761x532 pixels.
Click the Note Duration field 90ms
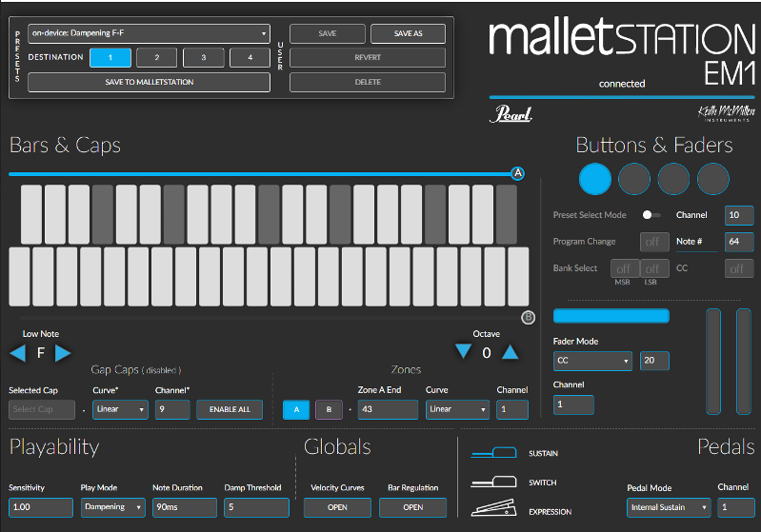(185, 507)
